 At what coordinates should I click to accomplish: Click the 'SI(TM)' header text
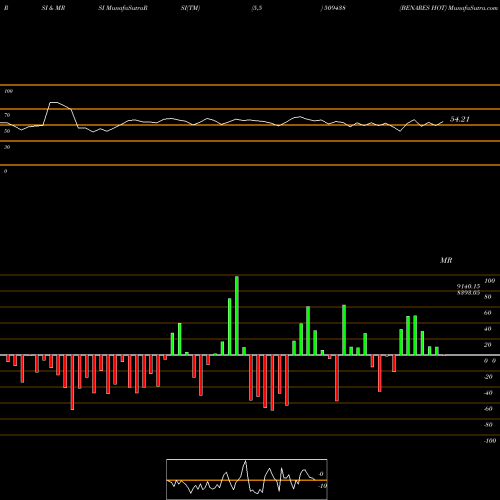(x=190, y=8)
